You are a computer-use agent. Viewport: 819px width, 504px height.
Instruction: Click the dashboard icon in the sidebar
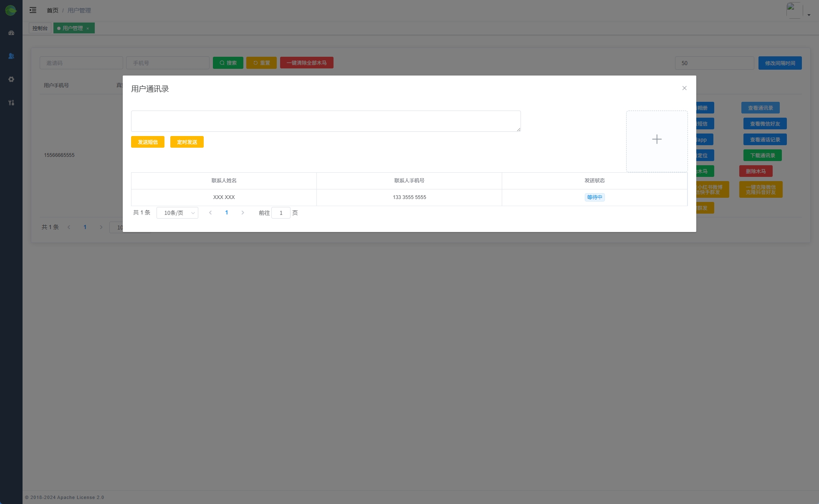click(11, 33)
